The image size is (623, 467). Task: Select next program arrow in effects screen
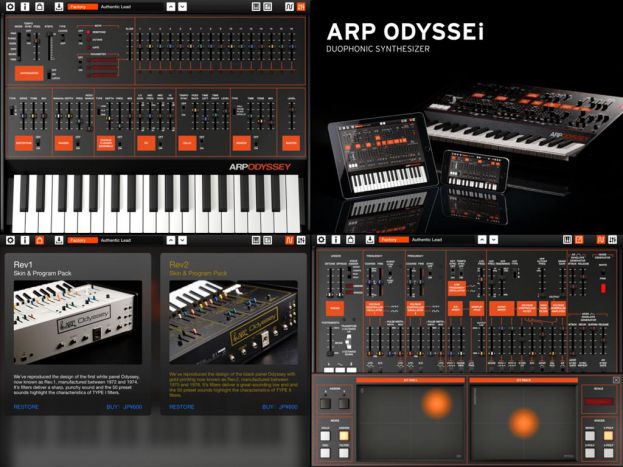182,7
